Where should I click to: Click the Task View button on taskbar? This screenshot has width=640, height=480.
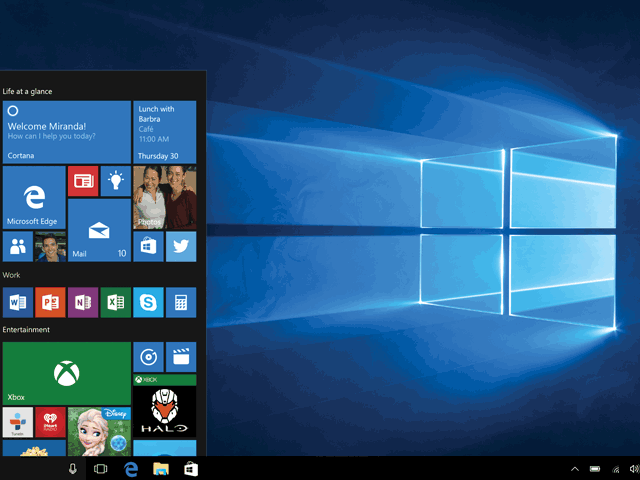101,469
